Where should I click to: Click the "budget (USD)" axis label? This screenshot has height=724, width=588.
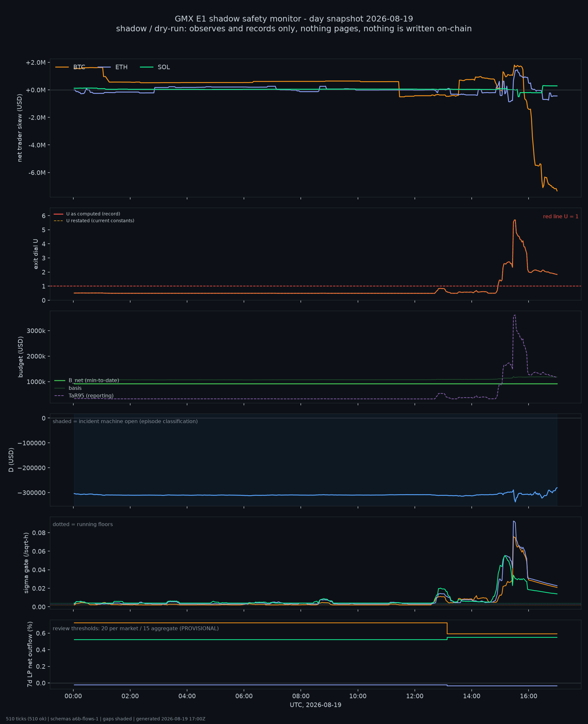coord(21,357)
